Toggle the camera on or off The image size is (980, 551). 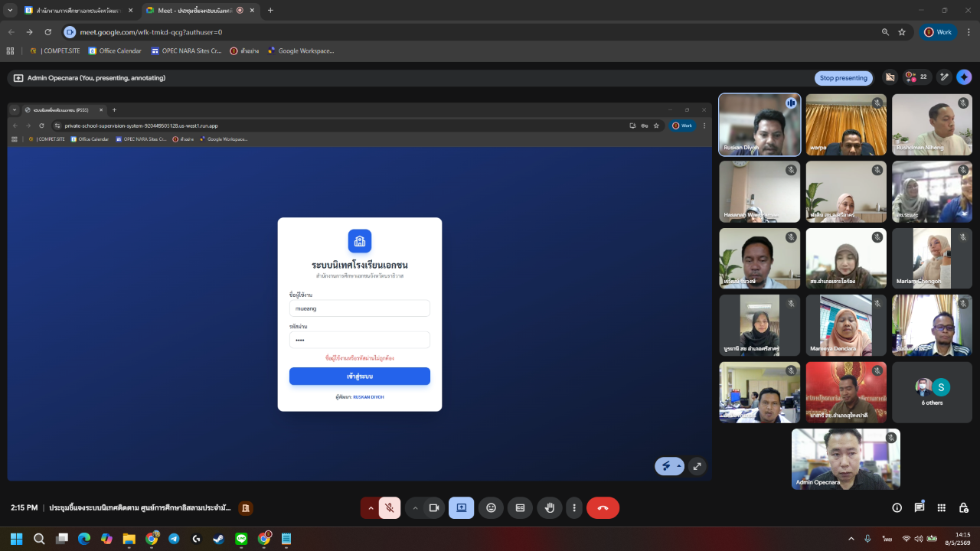(x=433, y=507)
